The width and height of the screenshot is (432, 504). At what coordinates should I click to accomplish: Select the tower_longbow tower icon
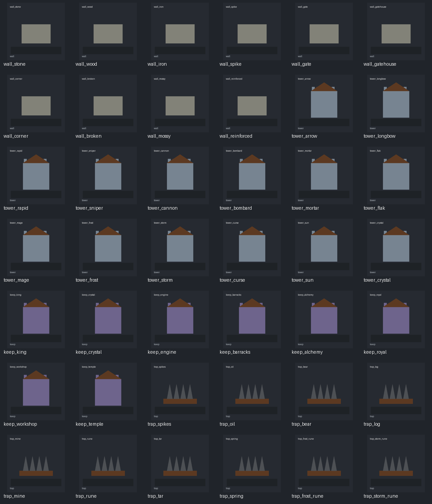396,103
